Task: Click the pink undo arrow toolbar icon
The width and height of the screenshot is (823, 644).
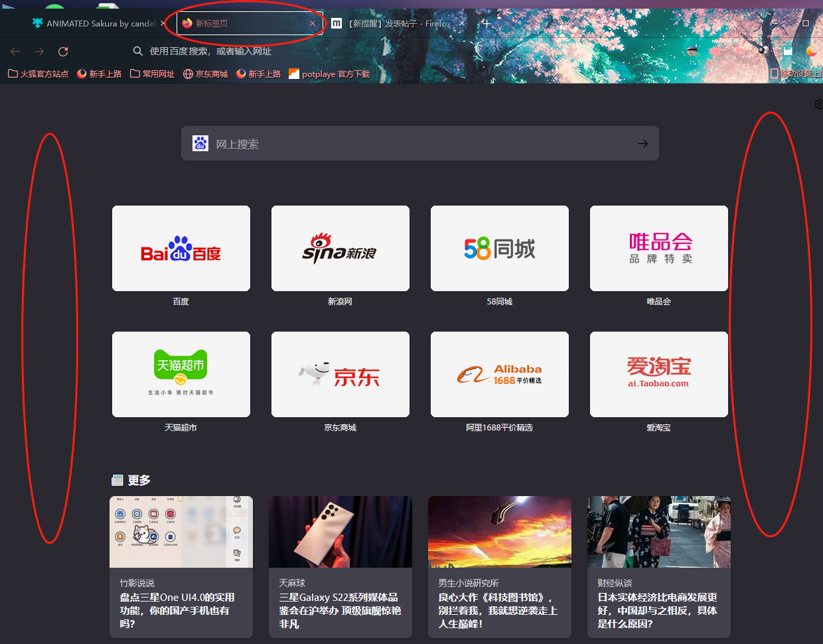Action: pos(740,51)
